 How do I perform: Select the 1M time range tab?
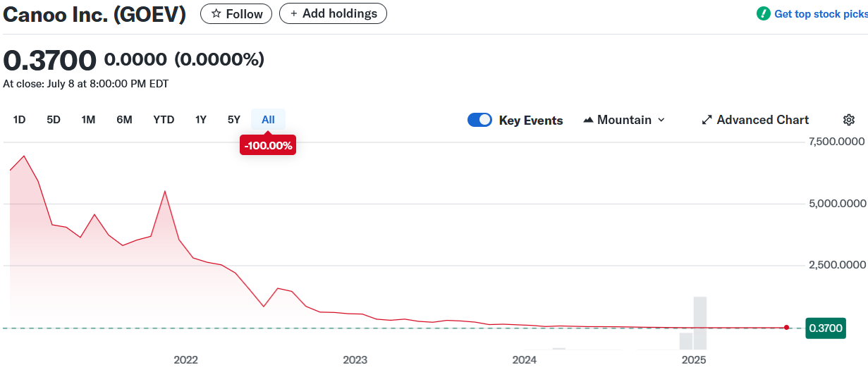click(x=88, y=120)
